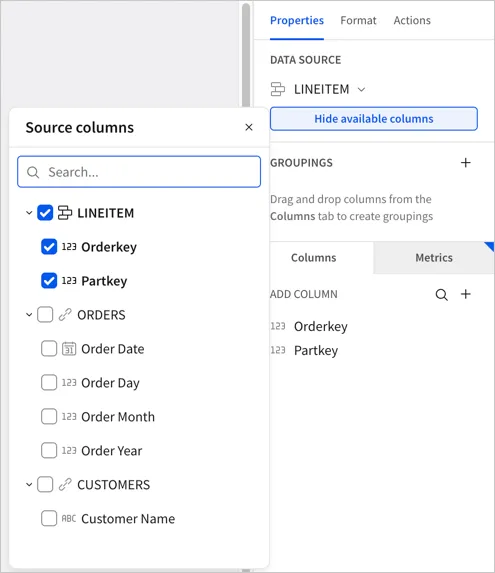Add a column with the ADD COLUMN plus icon
Viewport: 495px width, 573px height.
pyautogui.click(x=465, y=294)
